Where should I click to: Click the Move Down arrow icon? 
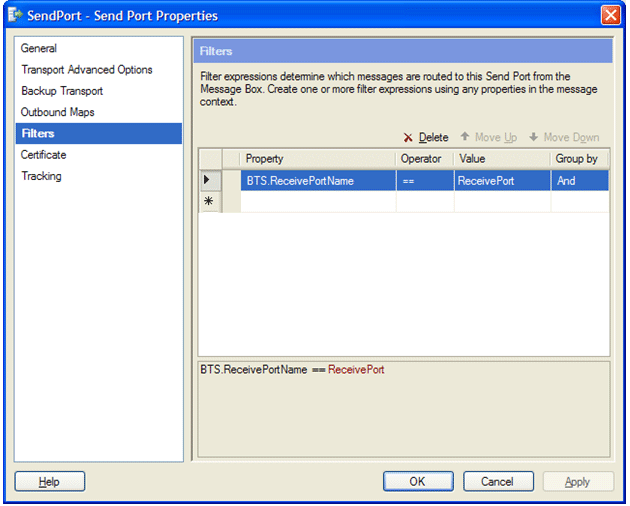tap(533, 137)
